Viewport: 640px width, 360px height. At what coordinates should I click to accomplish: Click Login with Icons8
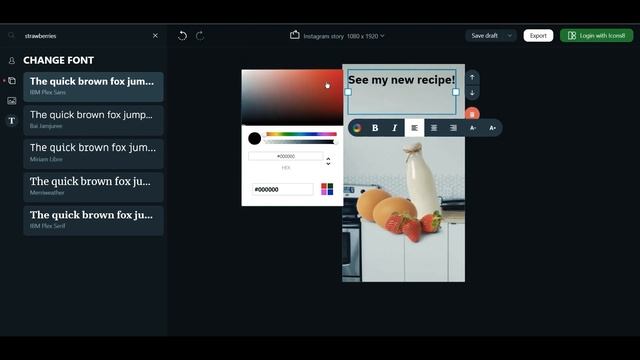click(596, 36)
